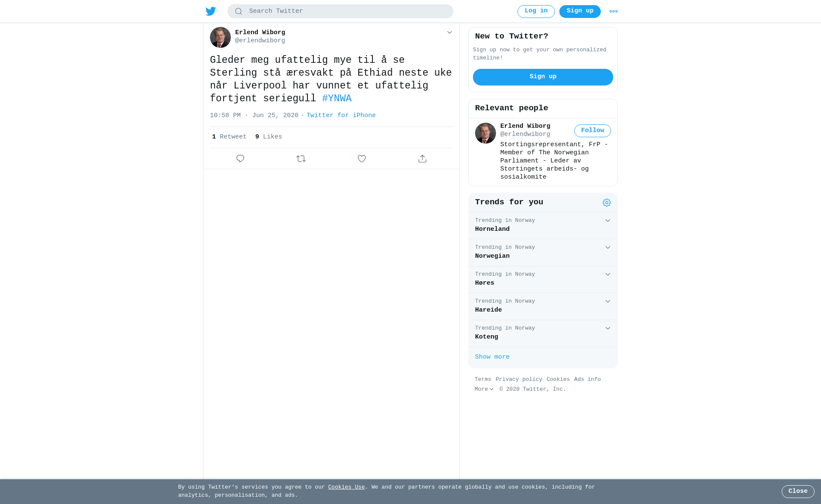Share the tweet with the share icon
The height and width of the screenshot is (504, 821).
422,159
